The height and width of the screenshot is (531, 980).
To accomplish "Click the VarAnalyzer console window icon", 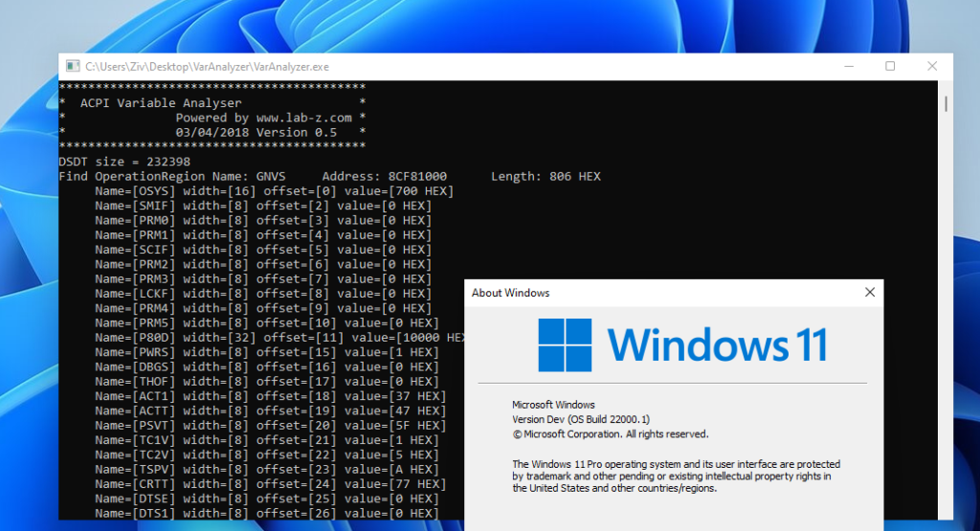I will pyautogui.click(x=73, y=66).
